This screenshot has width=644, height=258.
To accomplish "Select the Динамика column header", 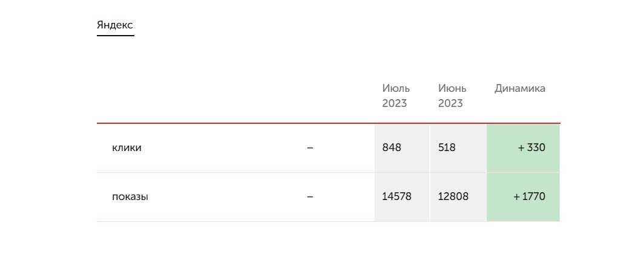I will coord(519,88).
